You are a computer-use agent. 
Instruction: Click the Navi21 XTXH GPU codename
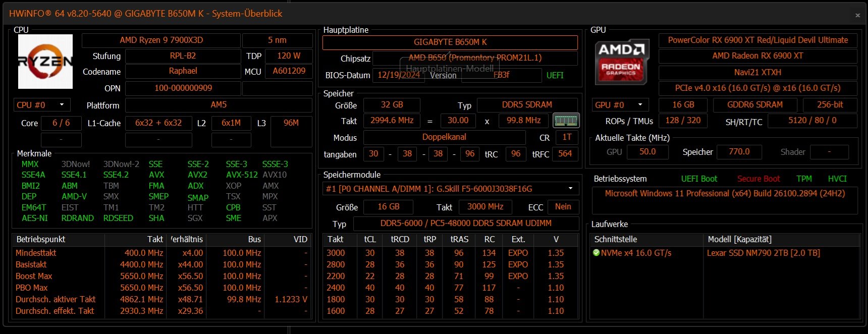tap(757, 72)
